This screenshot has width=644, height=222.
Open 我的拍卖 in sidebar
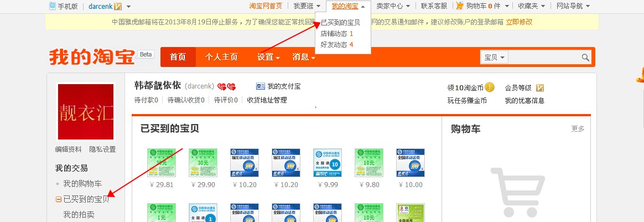[x=79, y=215]
